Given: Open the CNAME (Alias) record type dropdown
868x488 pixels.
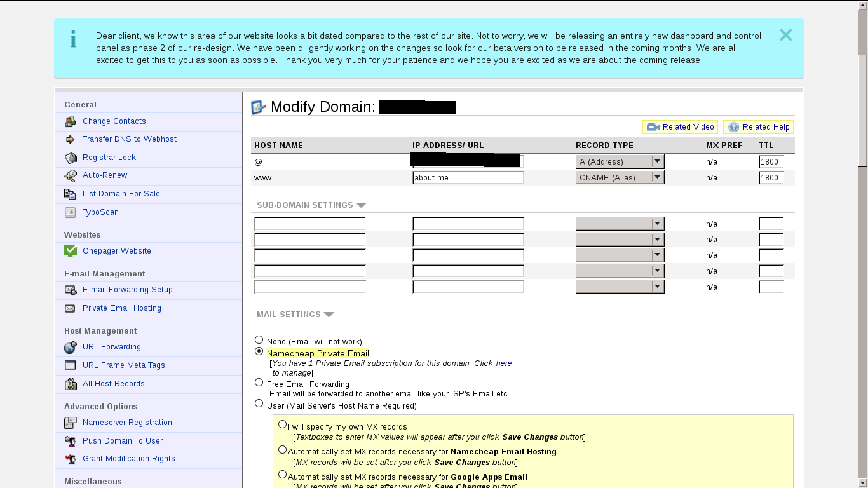Looking at the screenshot, I should [x=620, y=178].
